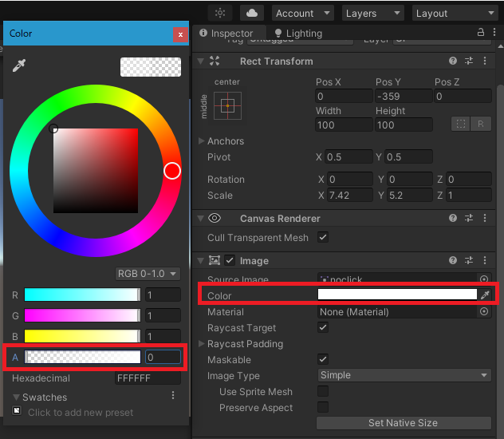Open the cloud services icon in toolbar
The height and width of the screenshot is (439, 504).
[252, 14]
